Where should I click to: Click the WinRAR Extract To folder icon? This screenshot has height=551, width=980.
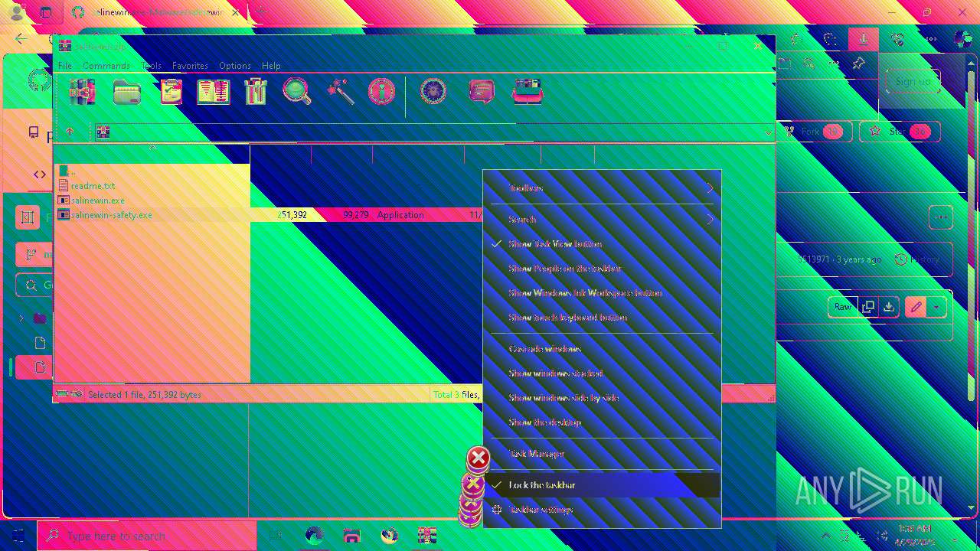click(x=127, y=92)
